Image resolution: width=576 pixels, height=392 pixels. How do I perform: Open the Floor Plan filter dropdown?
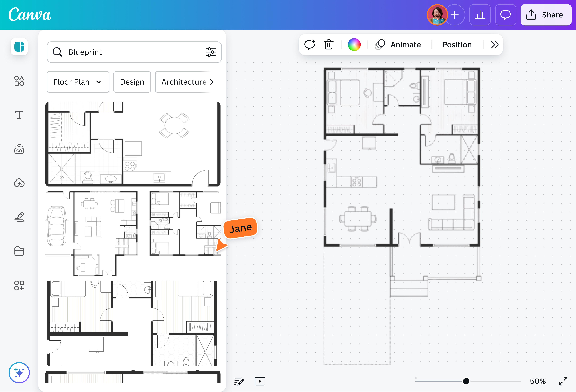click(x=78, y=82)
